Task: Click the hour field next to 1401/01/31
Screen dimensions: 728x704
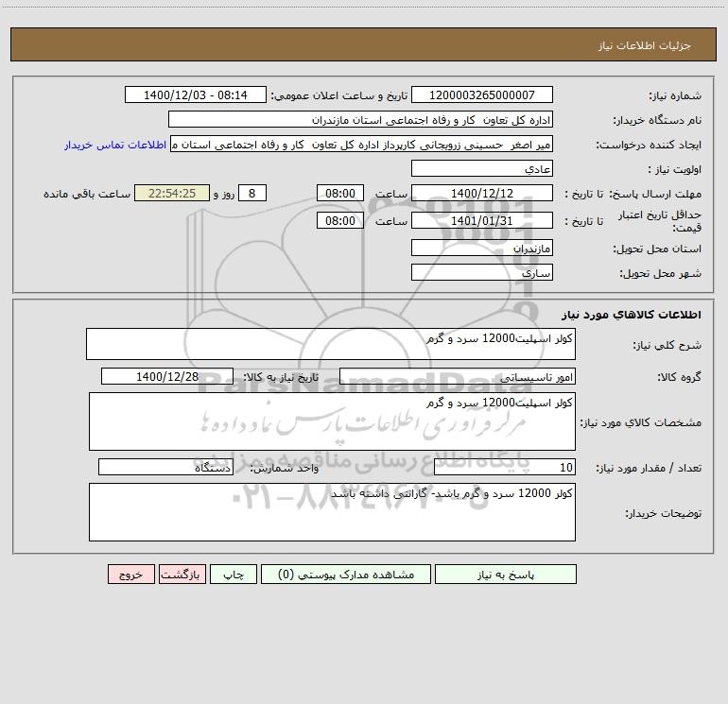Action: pyautogui.click(x=339, y=220)
